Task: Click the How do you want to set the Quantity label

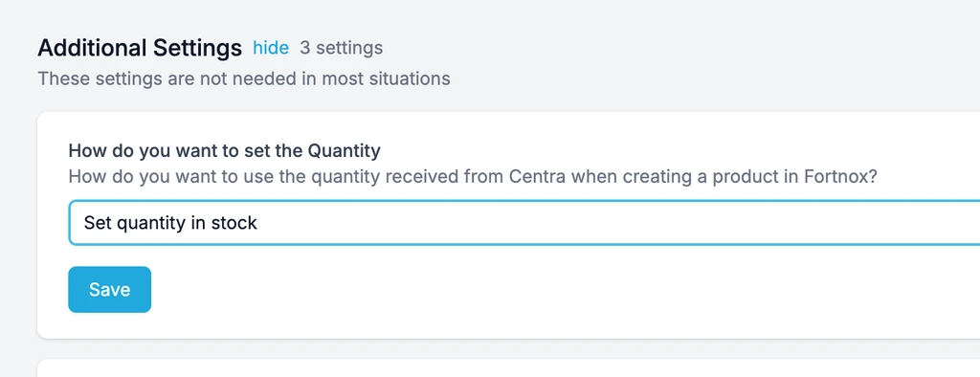Action: (224, 150)
